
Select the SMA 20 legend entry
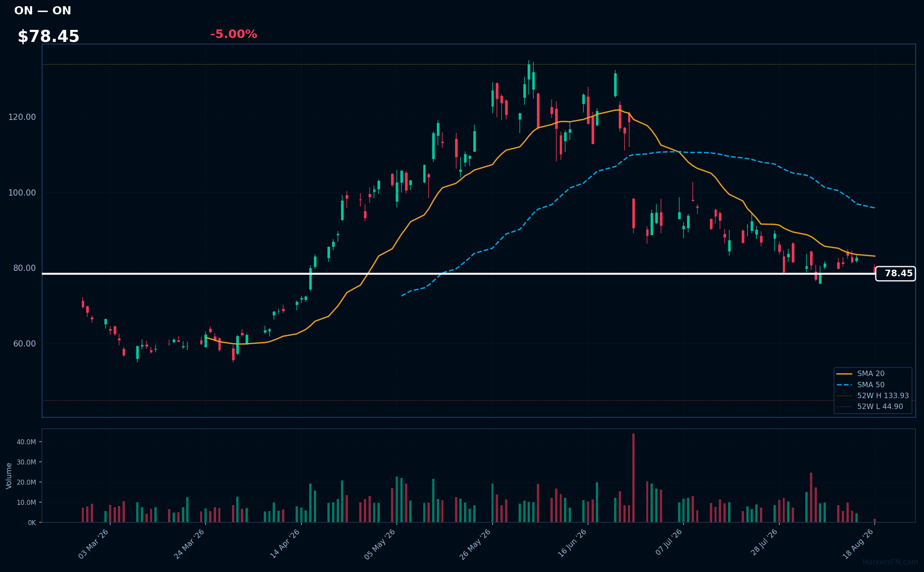[x=861, y=374]
